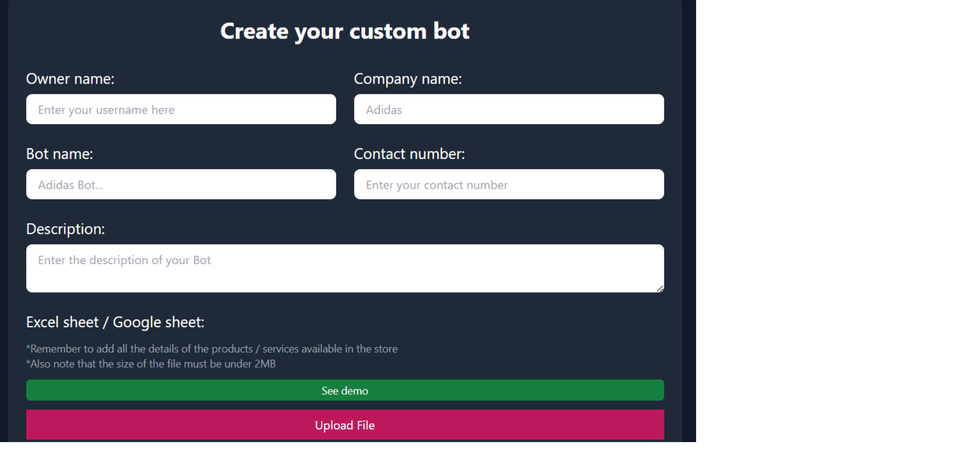This screenshot has width=980, height=459.
Task: Click the "Owner name:" label
Action: tap(70, 79)
